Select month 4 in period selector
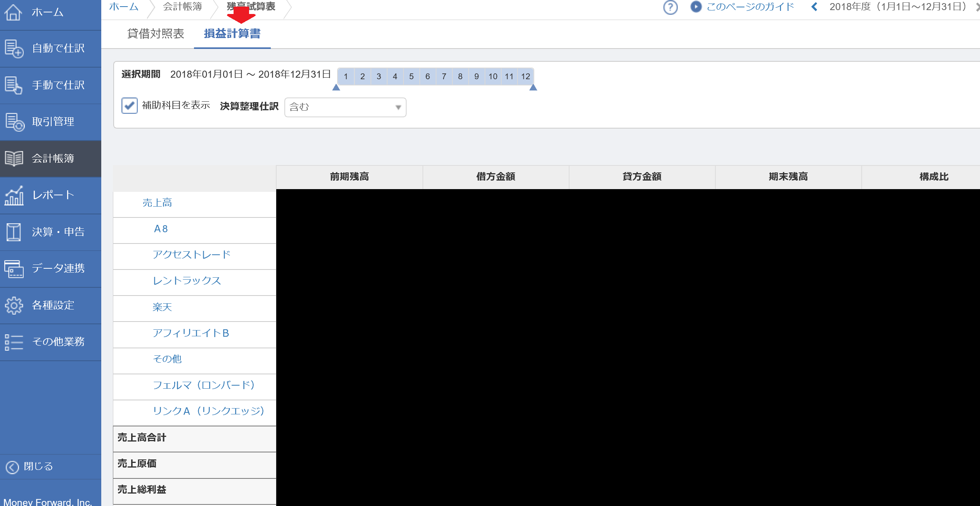This screenshot has height=506, width=980. 395,77
